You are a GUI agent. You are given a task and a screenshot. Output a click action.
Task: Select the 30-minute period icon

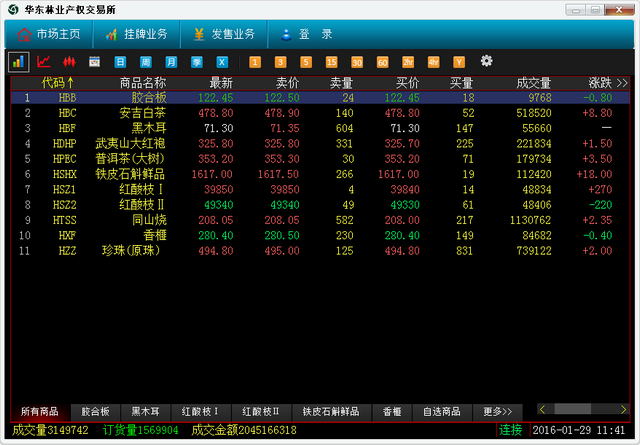[x=357, y=62]
